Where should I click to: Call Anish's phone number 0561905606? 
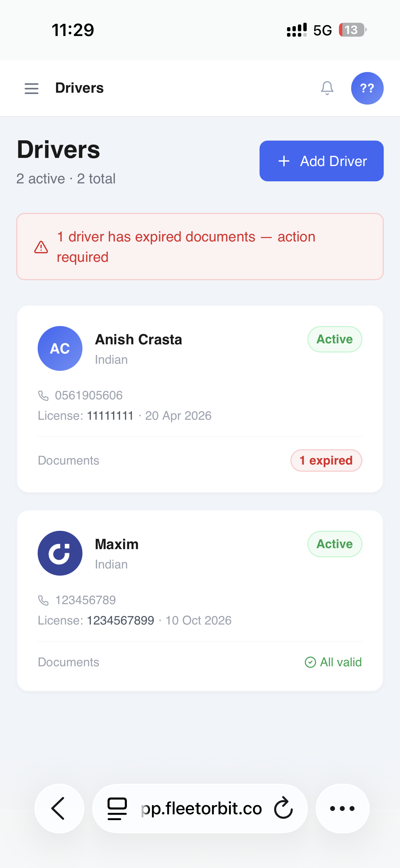pos(89,395)
